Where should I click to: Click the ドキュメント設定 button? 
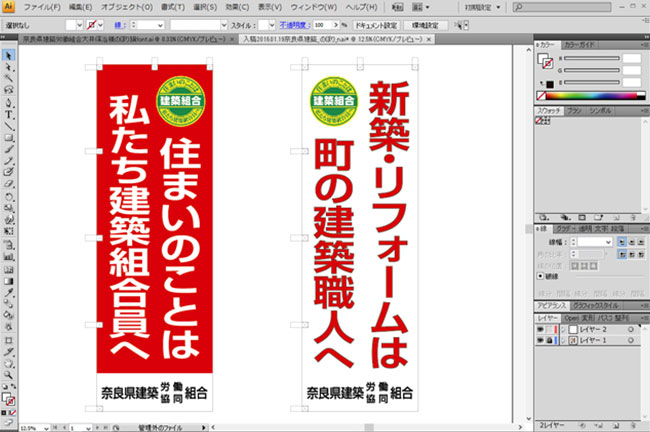[376, 25]
